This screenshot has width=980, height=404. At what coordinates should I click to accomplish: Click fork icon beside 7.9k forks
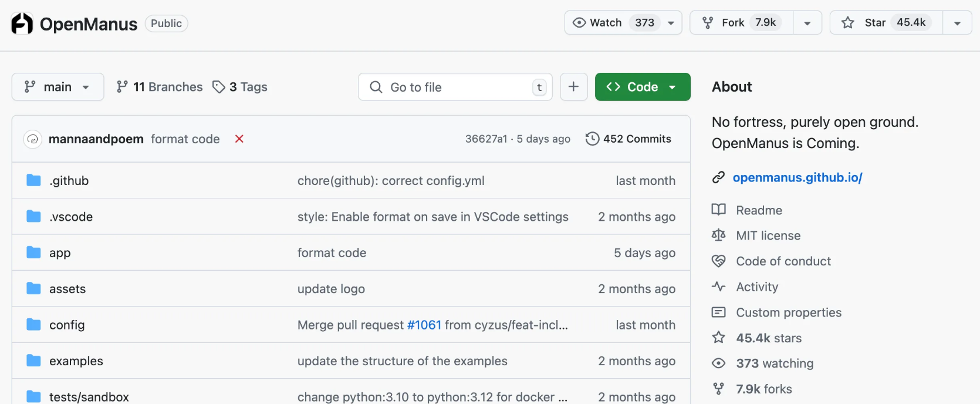(719, 389)
